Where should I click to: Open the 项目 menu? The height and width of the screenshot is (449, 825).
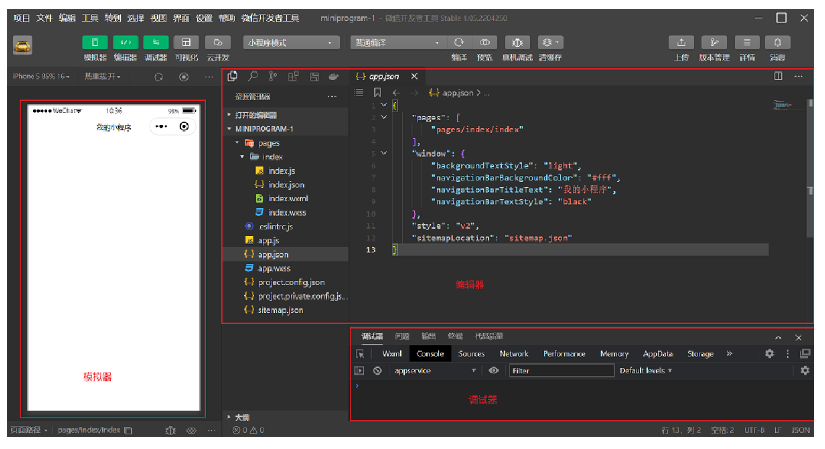[x=22, y=18]
